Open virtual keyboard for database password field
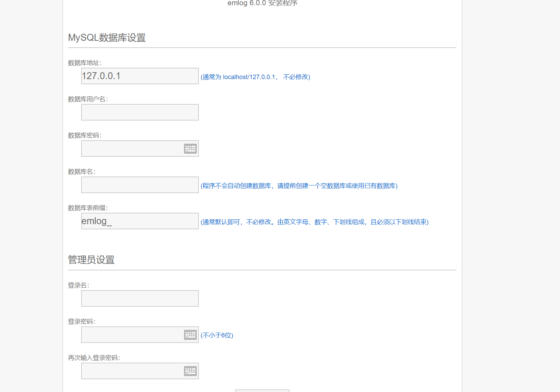This screenshot has height=392, width=560. click(190, 149)
